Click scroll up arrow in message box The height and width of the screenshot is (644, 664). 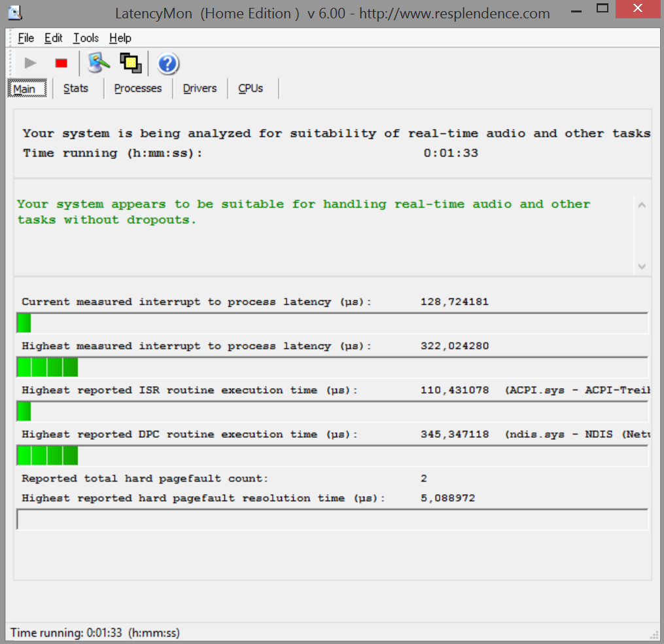tap(642, 205)
